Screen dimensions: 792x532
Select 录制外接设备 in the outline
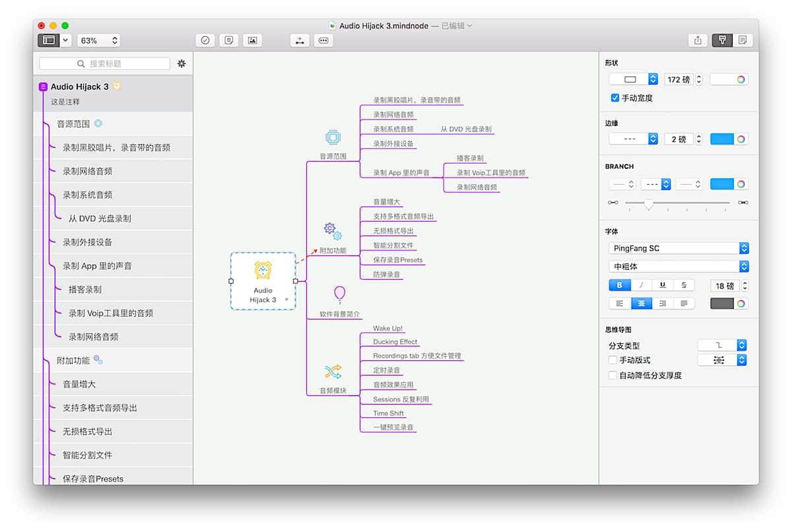[x=88, y=242]
